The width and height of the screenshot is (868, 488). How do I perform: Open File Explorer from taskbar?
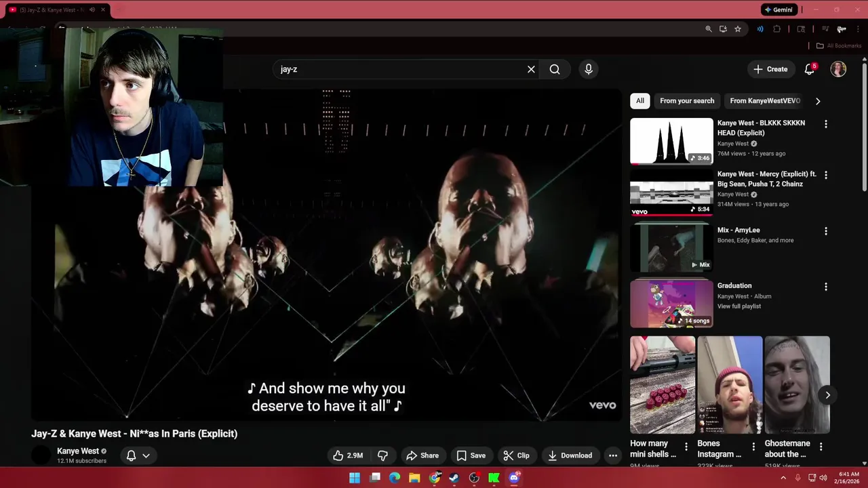[414, 478]
